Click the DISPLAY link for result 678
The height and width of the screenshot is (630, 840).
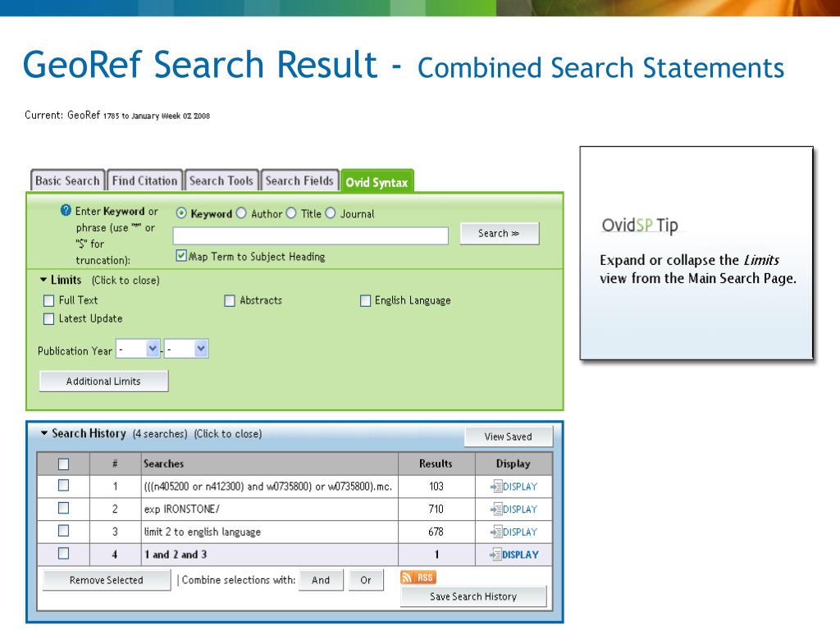[519, 532]
